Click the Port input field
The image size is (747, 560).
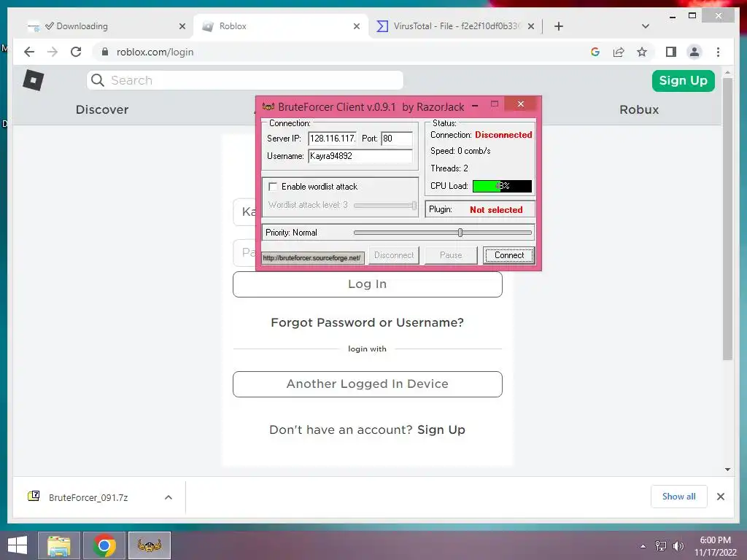(x=397, y=139)
